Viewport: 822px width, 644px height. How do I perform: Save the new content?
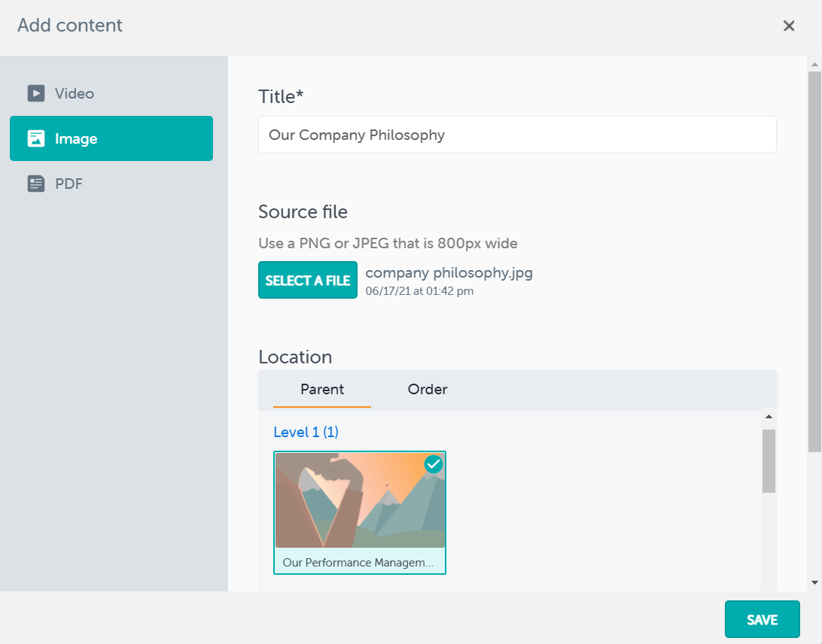pyautogui.click(x=762, y=620)
